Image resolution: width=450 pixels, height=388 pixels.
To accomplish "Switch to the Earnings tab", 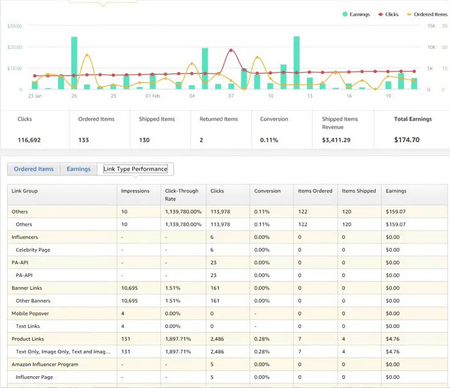I will (79, 169).
